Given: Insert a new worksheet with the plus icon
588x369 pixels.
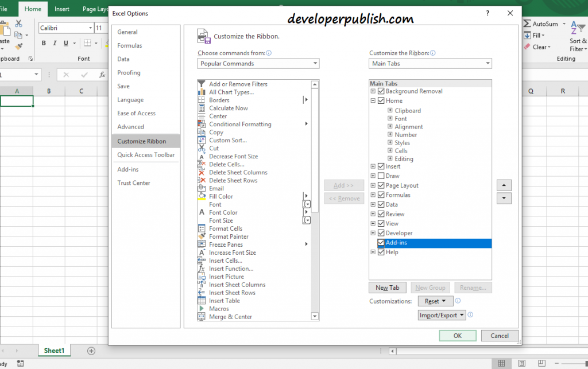Looking at the screenshot, I should (x=91, y=350).
